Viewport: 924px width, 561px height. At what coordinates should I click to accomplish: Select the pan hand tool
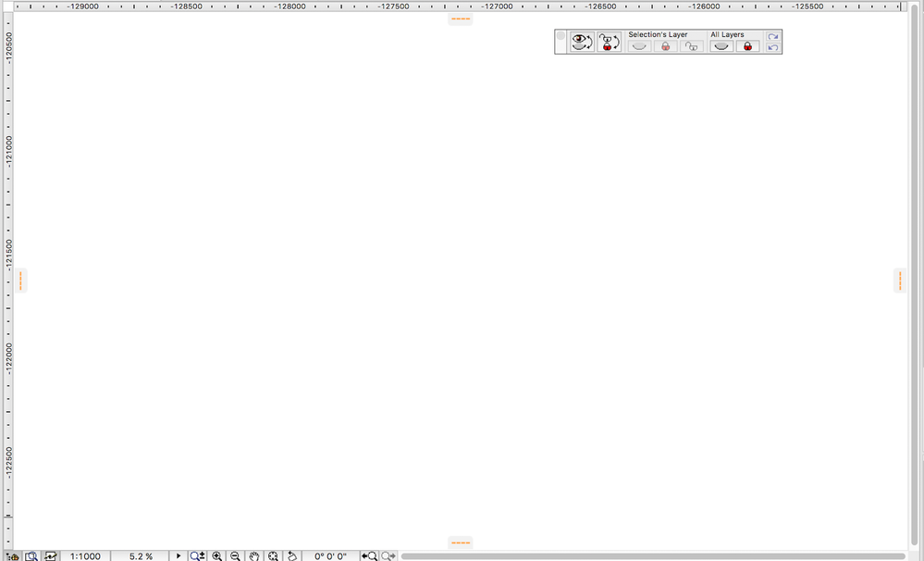(x=254, y=555)
